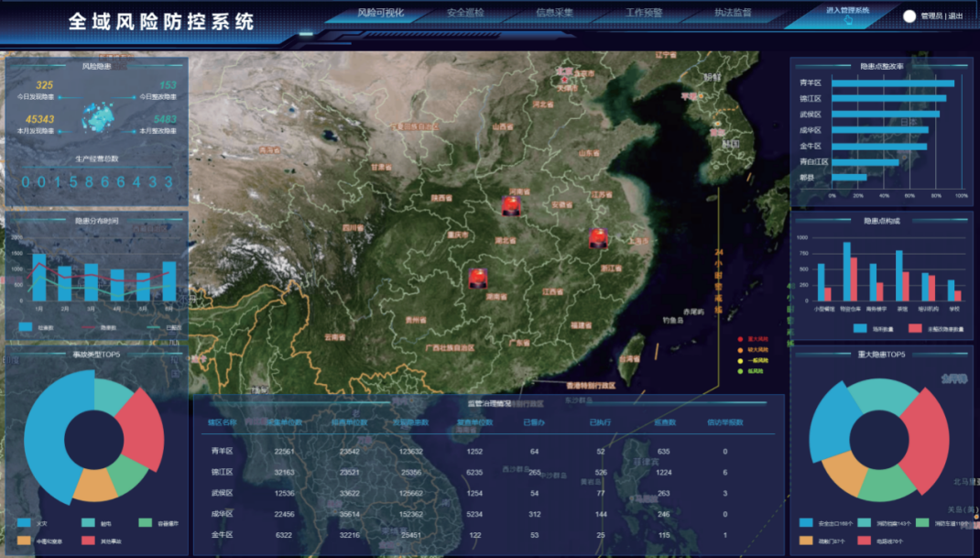Click the alarm marker in Hunan province
The width and height of the screenshot is (980, 558).
pos(477,278)
